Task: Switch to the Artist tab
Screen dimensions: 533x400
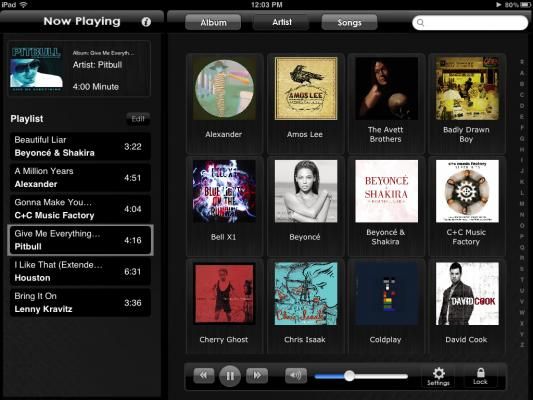Action: point(282,22)
